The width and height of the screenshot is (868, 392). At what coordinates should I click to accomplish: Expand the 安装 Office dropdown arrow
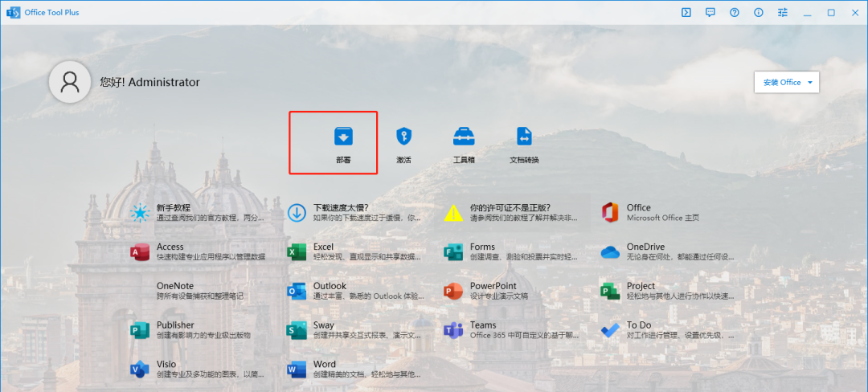click(x=810, y=83)
